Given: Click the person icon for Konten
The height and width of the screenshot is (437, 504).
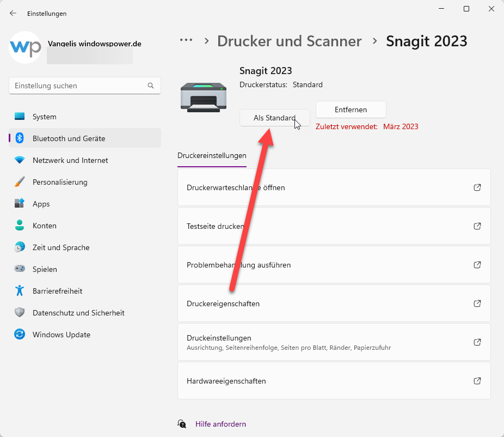Looking at the screenshot, I should tap(20, 225).
